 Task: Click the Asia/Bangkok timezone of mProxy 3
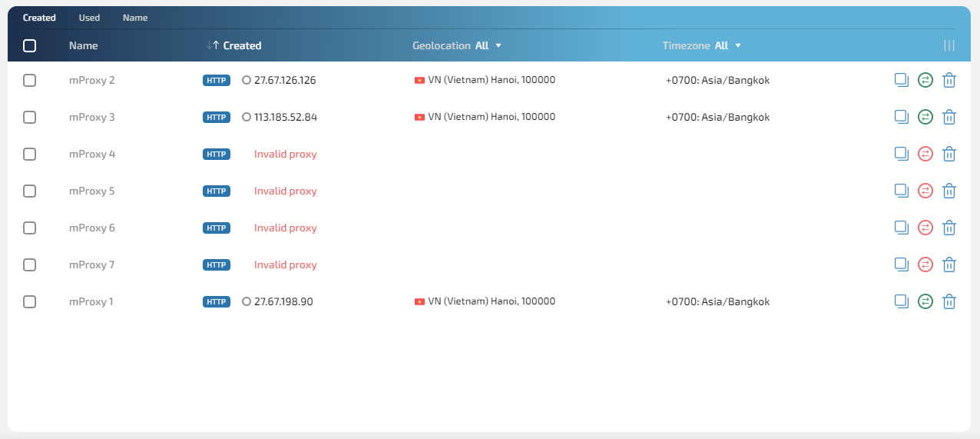(717, 117)
